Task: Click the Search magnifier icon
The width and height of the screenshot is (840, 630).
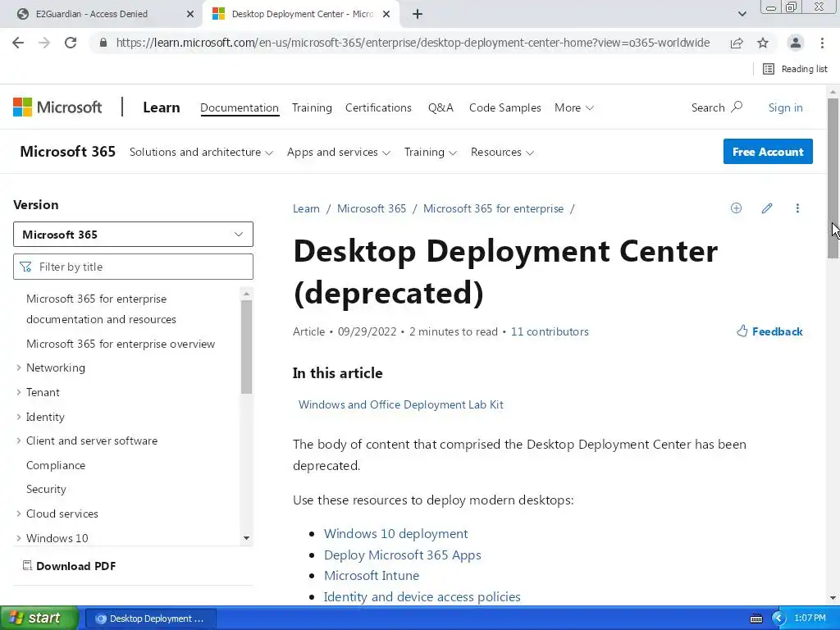Action: pyautogui.click(x=737, y=107)
